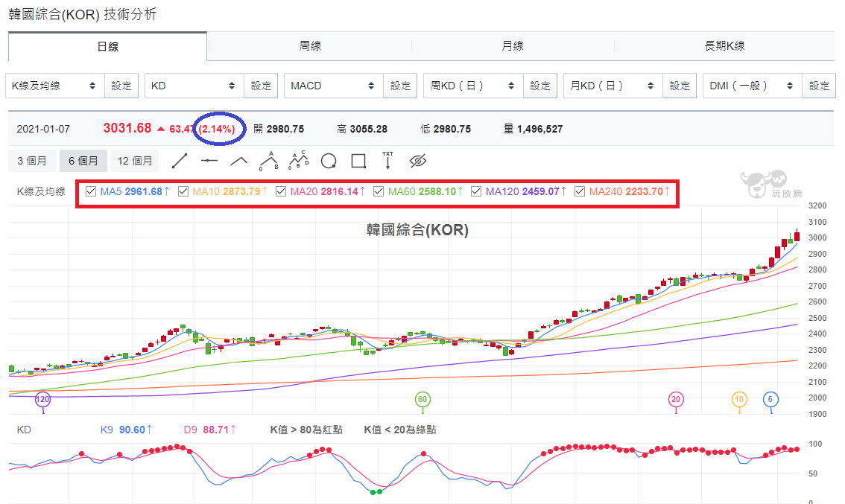Viewport: 845px width, 504px height.
Task: Click the chart title 韓國綜合(KOR)
Action: [417, 230]
